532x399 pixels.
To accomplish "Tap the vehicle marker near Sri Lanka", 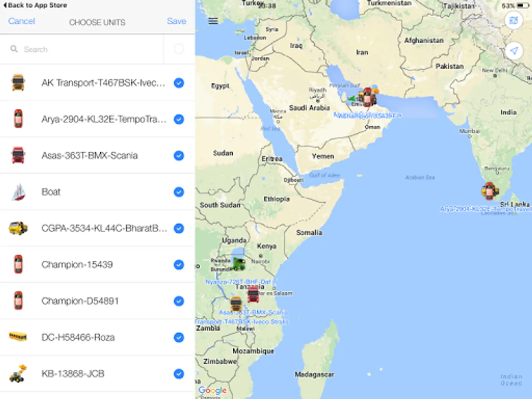I will [489, 191].
